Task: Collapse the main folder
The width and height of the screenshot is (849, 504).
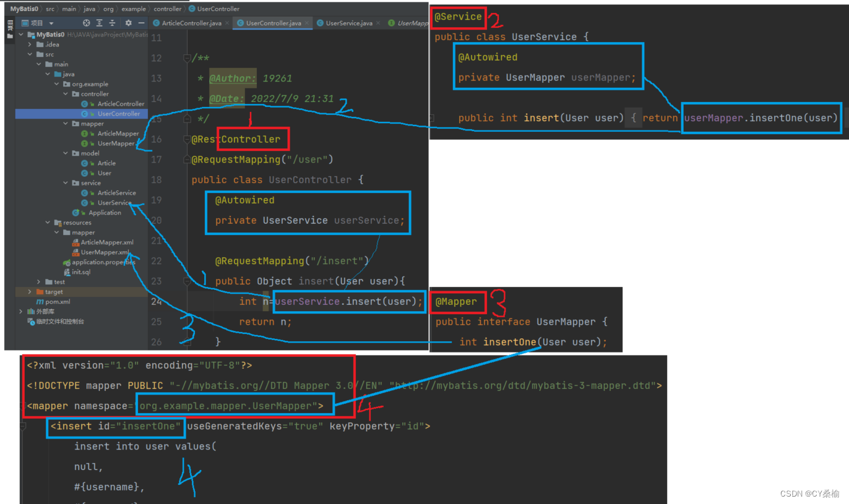Action: tap(38, 64)
